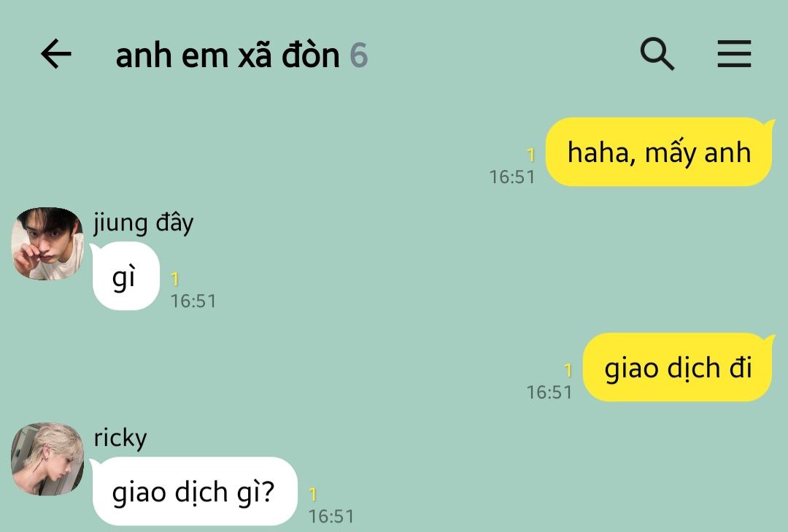Click timestamp beside giao dịch gì? bubble
The height and width of the screenshot is (532, 788).
[x=331, y=517]
